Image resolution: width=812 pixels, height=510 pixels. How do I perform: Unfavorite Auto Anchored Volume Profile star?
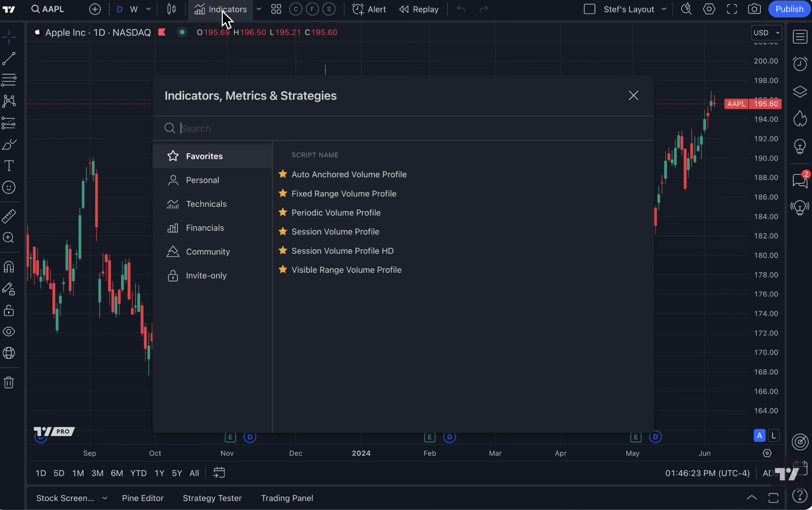[283, 174]
